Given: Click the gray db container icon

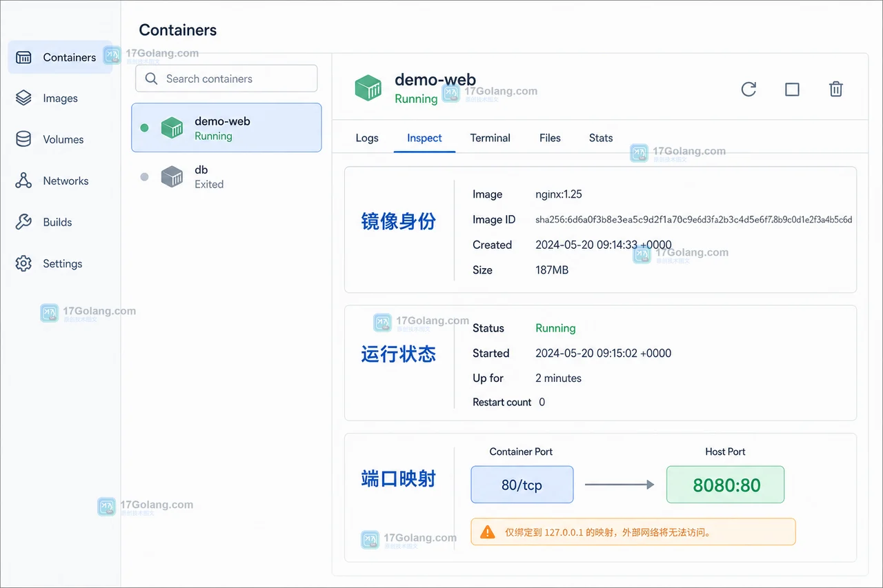Looking at the screenshot, I should 172,176.
